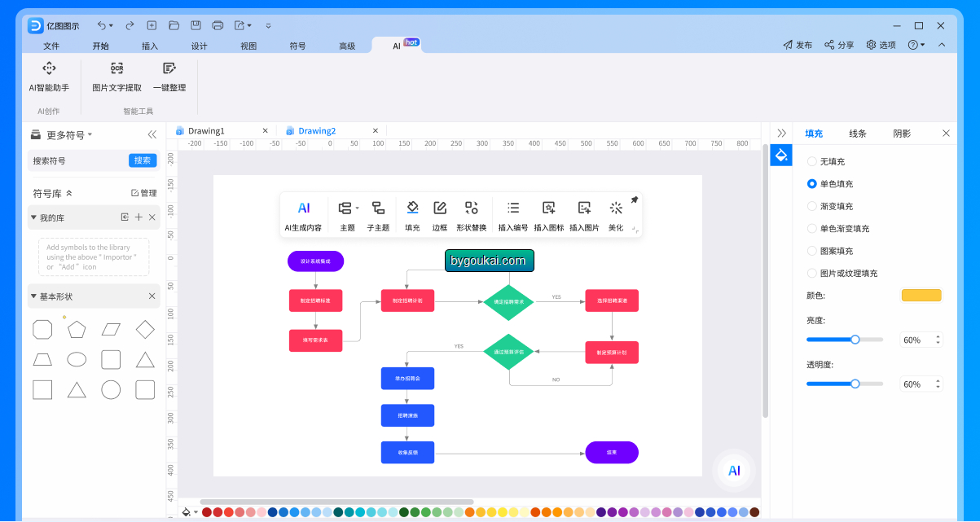Collapse right panel with double chevron
The height and width of the screenshot is (522, 980).
pyautogui.click(x=781, y=133)
